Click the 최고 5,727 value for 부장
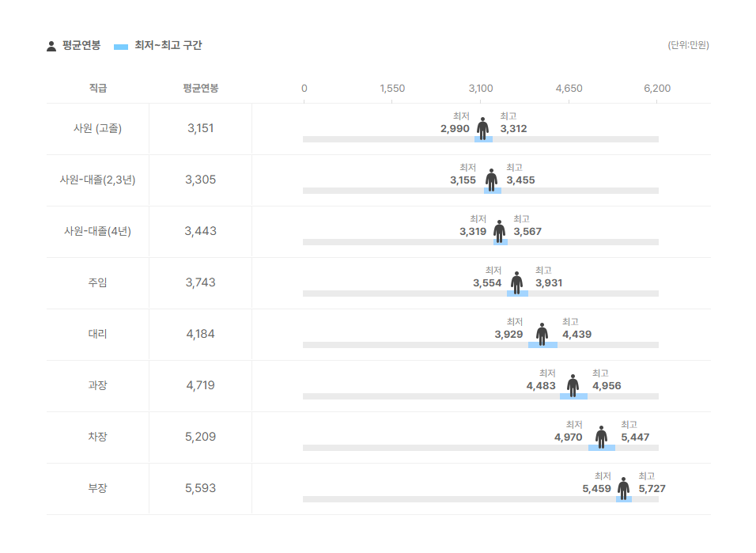The height and width of the screenshot is (553, 756). pyautogui.click(x=652, y=488)
